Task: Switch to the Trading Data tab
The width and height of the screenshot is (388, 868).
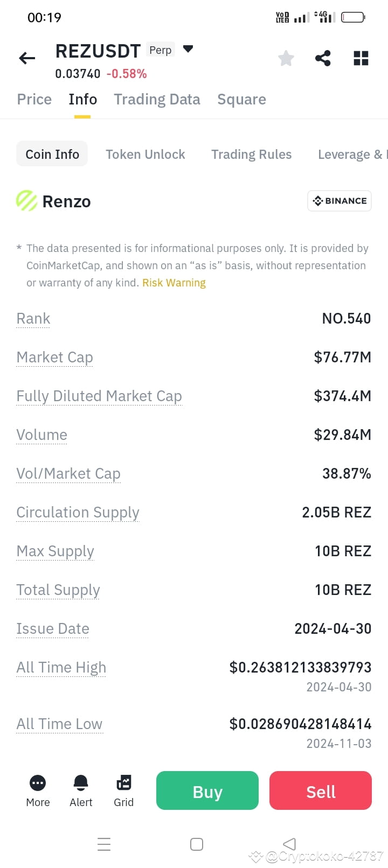Action: coord(157,99)
